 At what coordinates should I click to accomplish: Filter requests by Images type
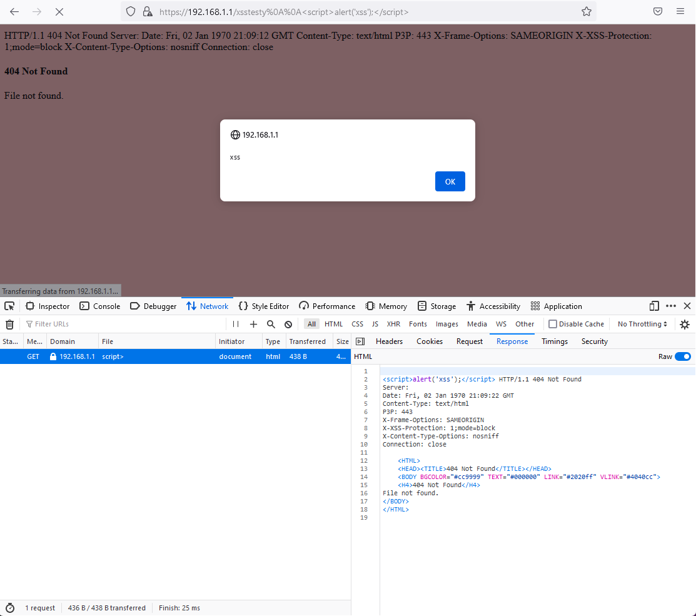point(446,324)
